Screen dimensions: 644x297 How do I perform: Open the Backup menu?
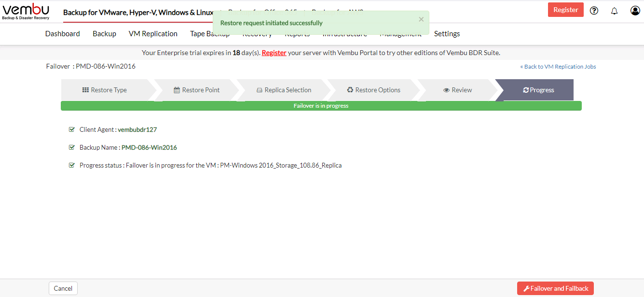point(105,34)
